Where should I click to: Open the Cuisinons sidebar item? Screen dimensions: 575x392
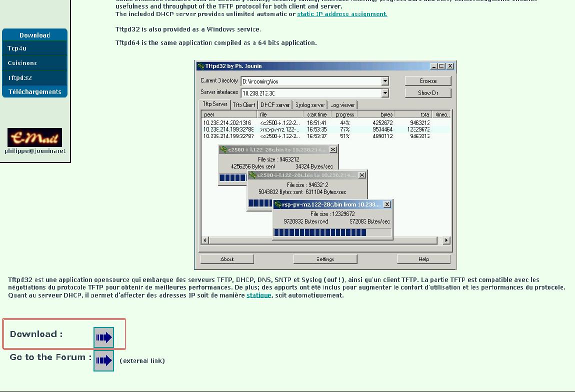tap(35, 62)
